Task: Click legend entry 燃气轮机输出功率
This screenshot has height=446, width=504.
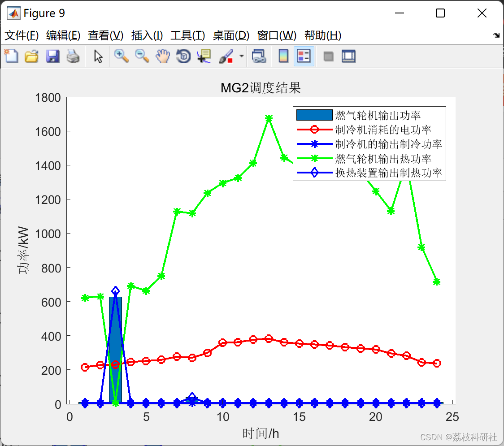Action: pyautogui.click(x=378, y=115)
